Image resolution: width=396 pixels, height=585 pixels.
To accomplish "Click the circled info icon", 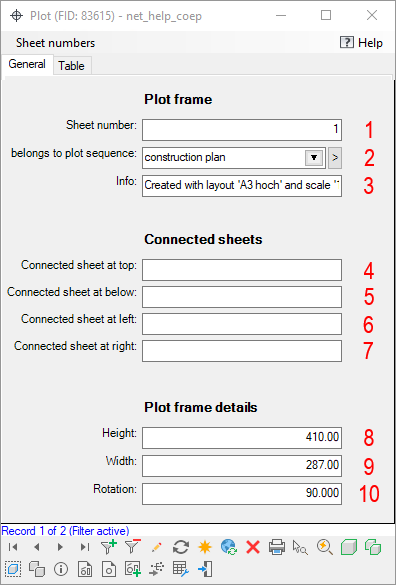I will (61, 569).
